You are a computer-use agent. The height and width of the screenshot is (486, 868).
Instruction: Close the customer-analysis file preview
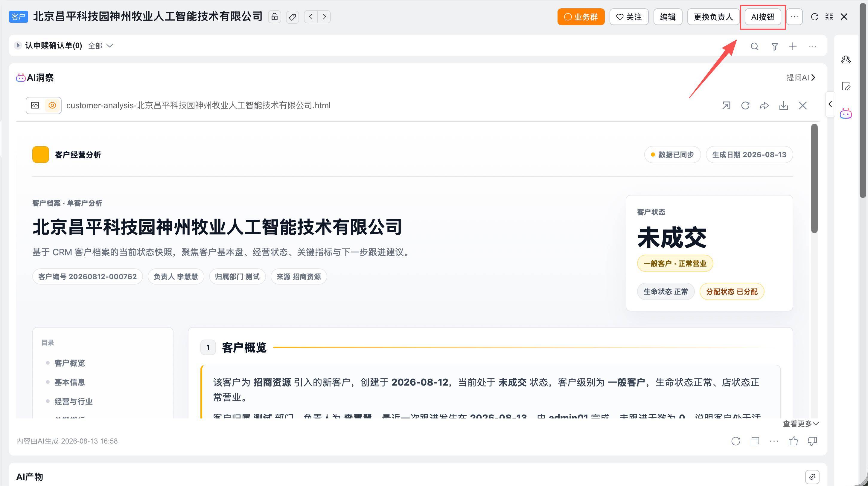coord(803,106)
